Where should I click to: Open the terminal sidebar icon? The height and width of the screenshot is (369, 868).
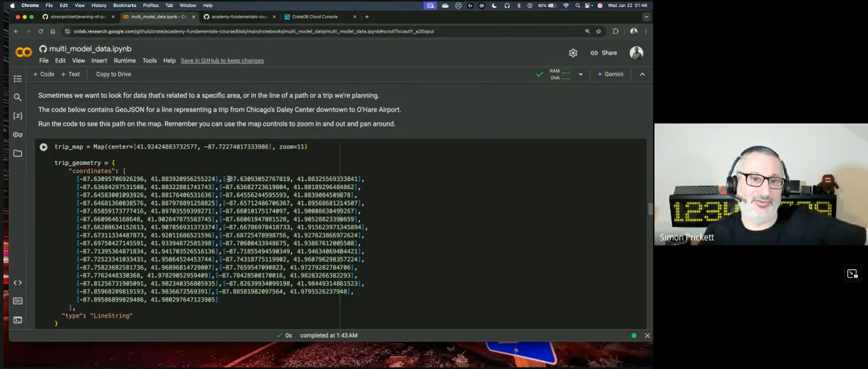tap(18, 320)
